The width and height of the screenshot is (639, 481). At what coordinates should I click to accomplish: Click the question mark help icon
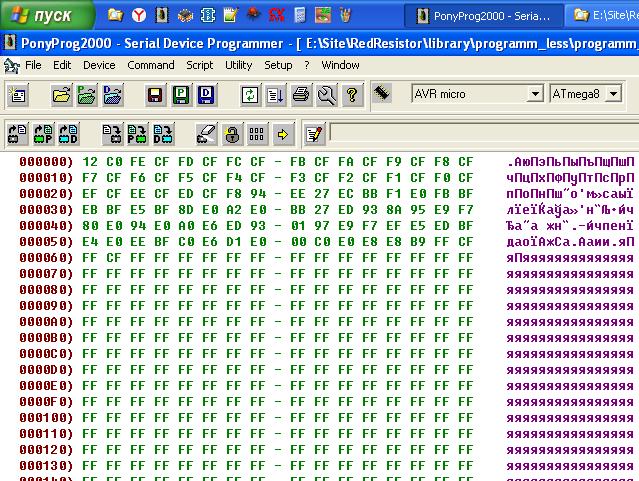click(x=351, y=95)
